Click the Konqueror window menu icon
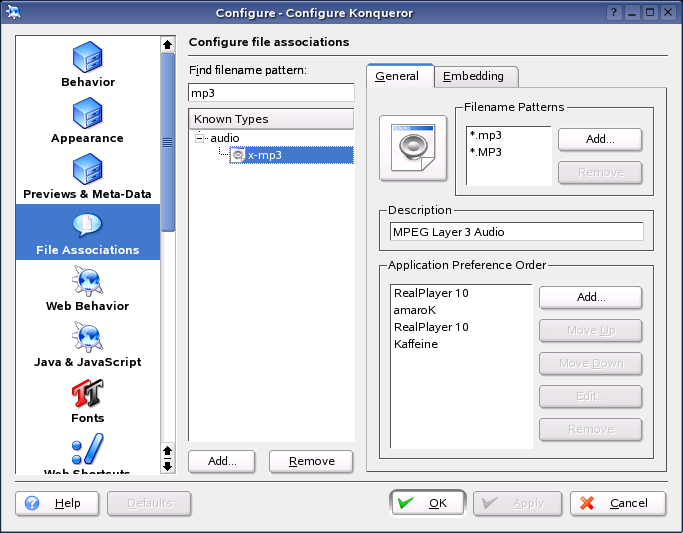Screen dimensions: 683x533 pyautogui.click(x=14, y=12)
